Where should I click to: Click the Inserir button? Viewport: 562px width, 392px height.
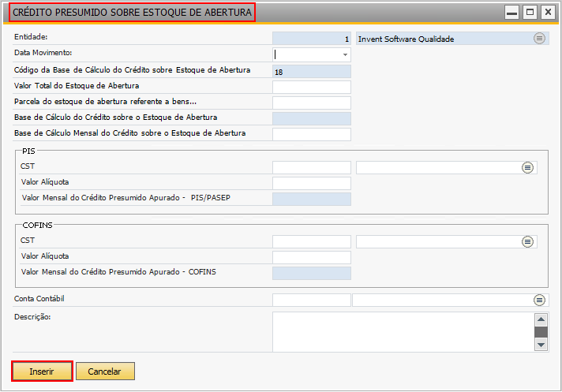(42, 371)
